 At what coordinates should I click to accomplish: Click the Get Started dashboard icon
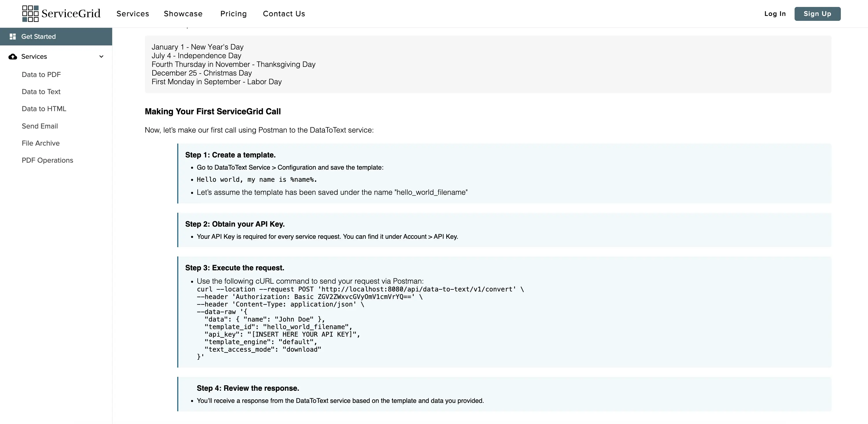pyautogui.click(x=13, y=36)
